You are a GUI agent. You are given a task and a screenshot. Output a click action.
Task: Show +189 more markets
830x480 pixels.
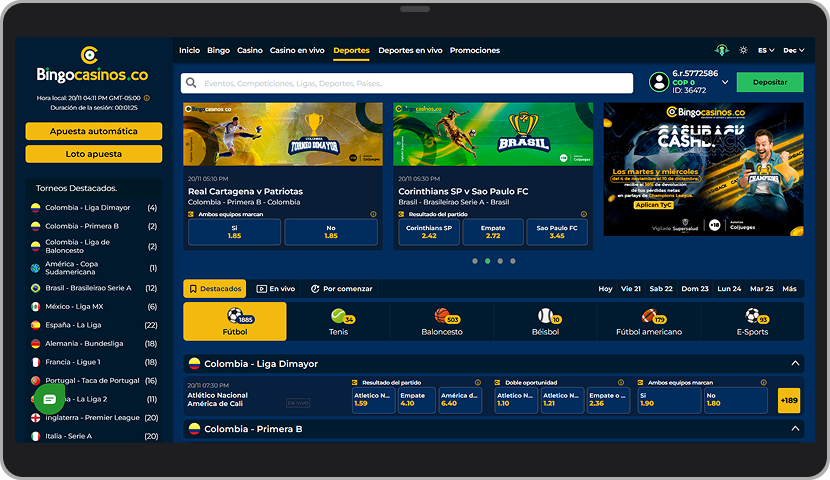click(789, 401)
